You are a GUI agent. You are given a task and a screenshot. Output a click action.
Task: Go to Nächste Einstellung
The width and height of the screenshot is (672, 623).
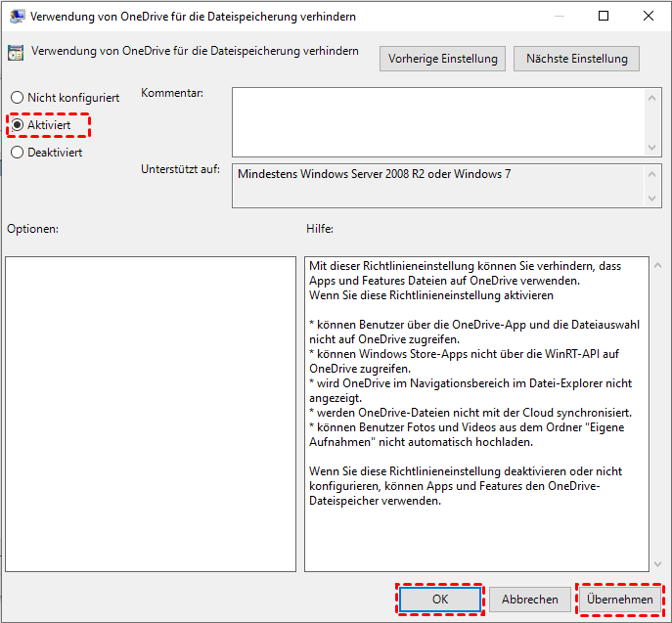click(x=576, y=59)
